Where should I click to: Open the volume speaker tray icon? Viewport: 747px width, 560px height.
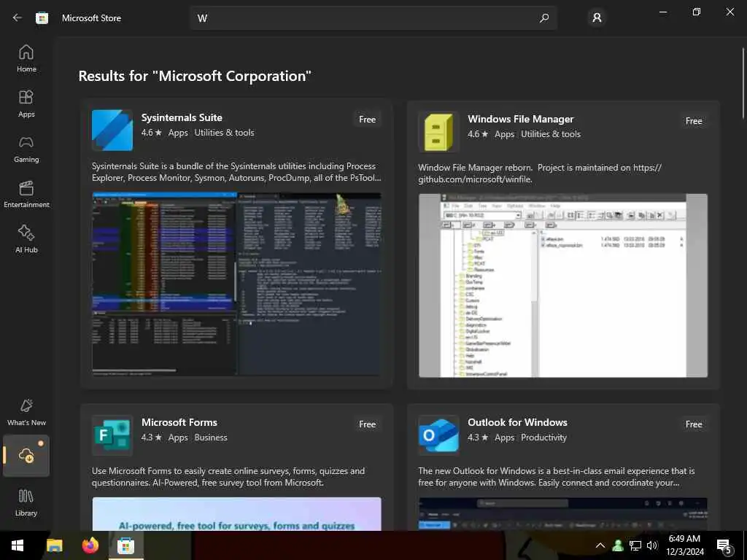(x=652, y=545)
